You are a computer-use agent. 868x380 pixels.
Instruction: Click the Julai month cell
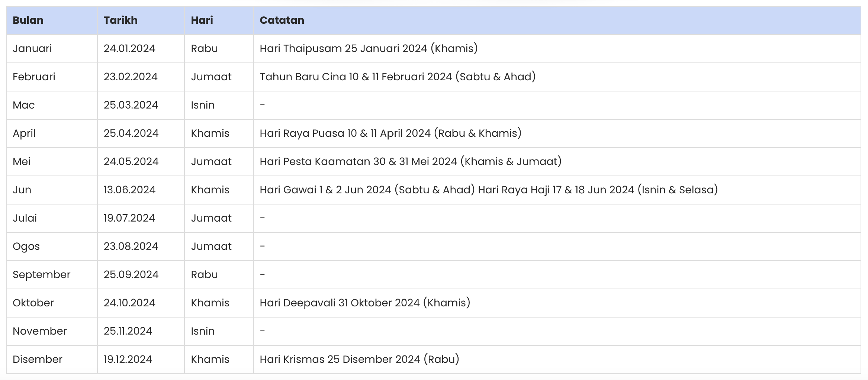25,218
